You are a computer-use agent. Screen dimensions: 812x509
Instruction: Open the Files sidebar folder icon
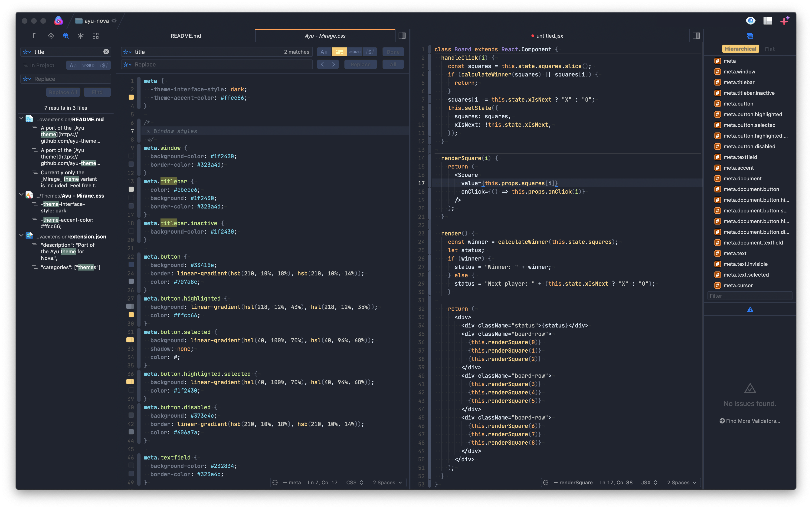click(x=36, y=36)
